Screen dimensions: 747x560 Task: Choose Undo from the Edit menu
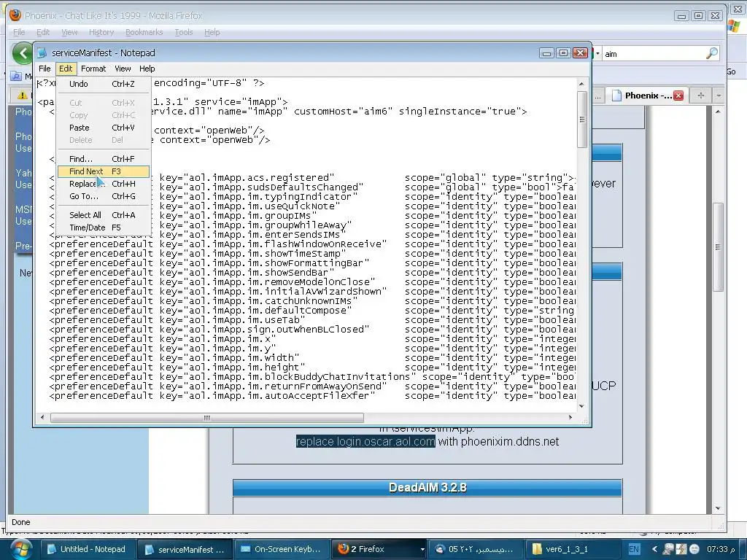(x=104, y=84)
